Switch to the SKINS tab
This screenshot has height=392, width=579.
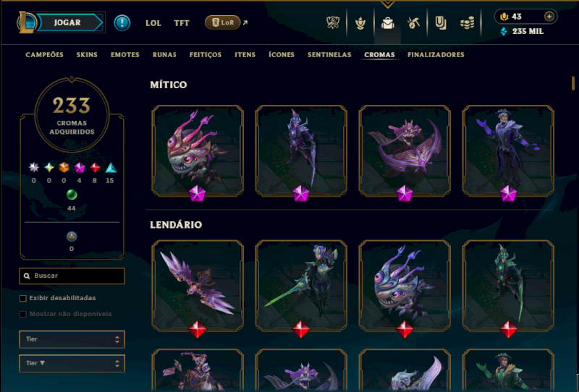[87, 55]
